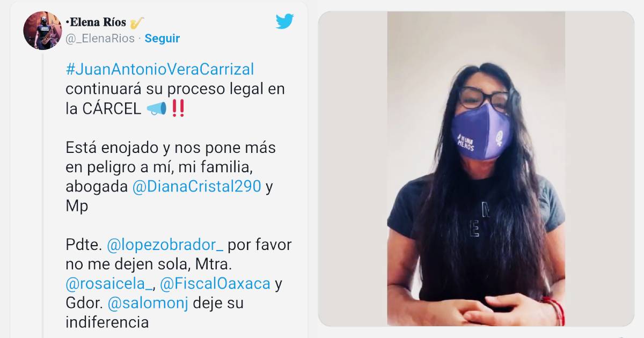The width and height of the screenshot is (644, 338).
Task: Click the megaphone emoji after CÁRCEL
Action: pos(156,109)
